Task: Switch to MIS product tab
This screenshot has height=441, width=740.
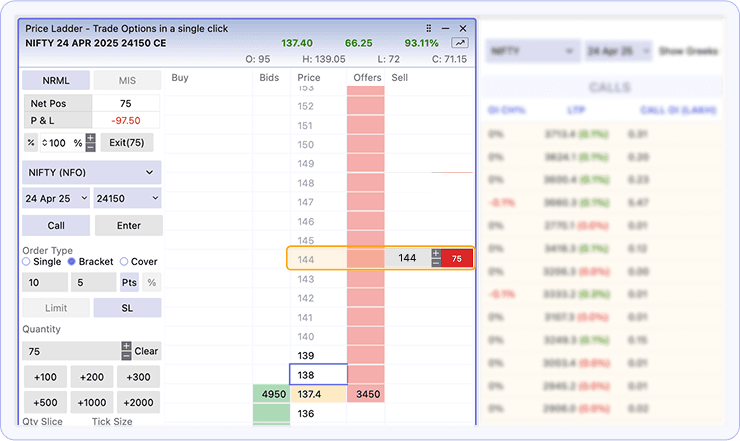Action: (x=127, y=80)
